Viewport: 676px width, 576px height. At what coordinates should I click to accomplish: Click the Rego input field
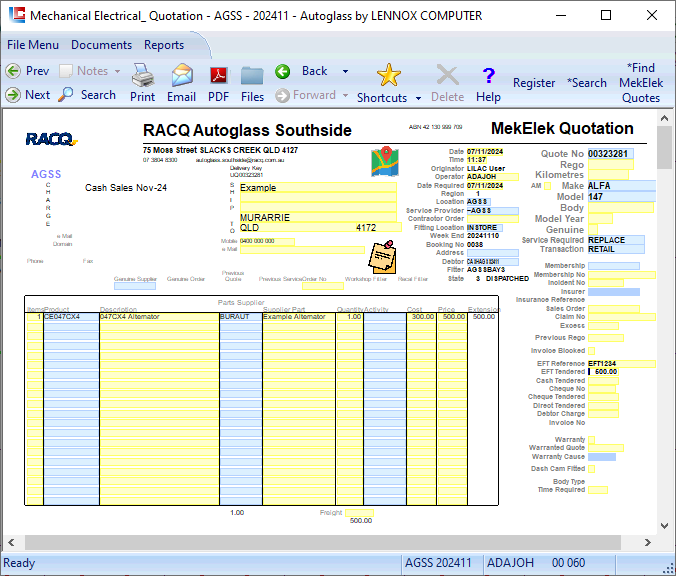[x=610, y=165]
